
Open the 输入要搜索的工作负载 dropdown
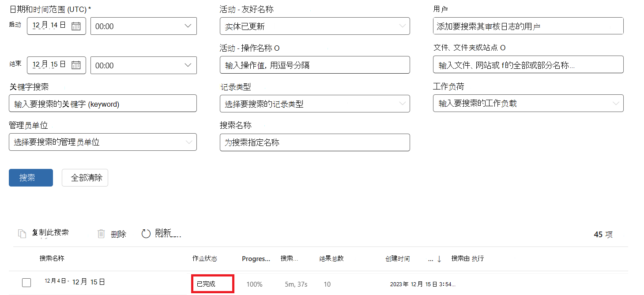(x=528, y=103)
